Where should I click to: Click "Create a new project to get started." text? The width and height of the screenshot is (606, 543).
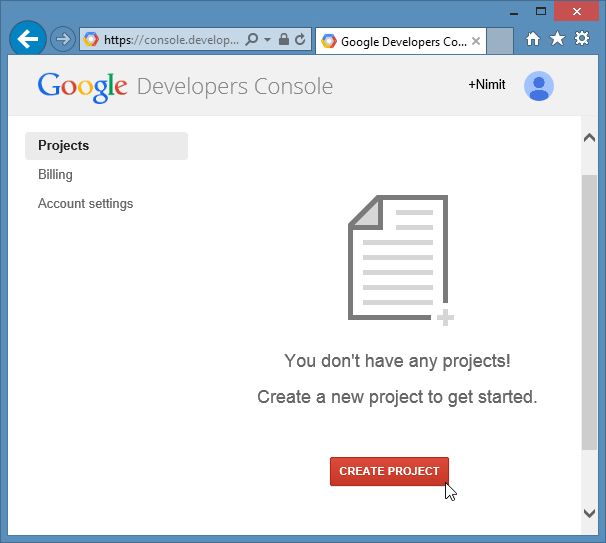click(x=397, y=398)
